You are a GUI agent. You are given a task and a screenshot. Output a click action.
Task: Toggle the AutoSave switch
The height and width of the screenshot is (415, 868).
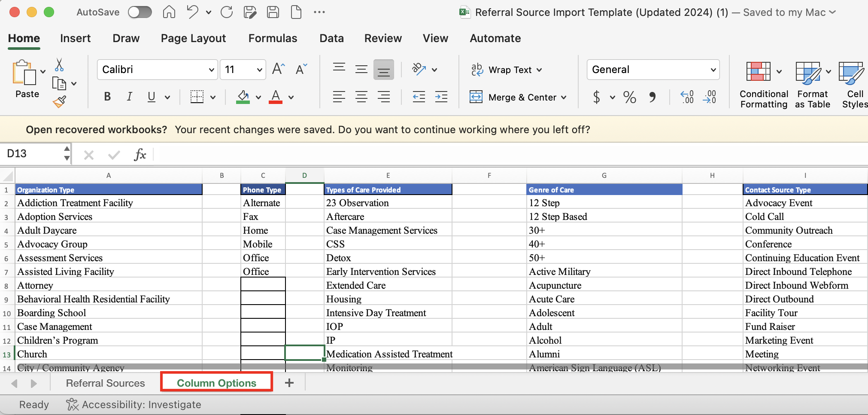[x=140, y=12]
